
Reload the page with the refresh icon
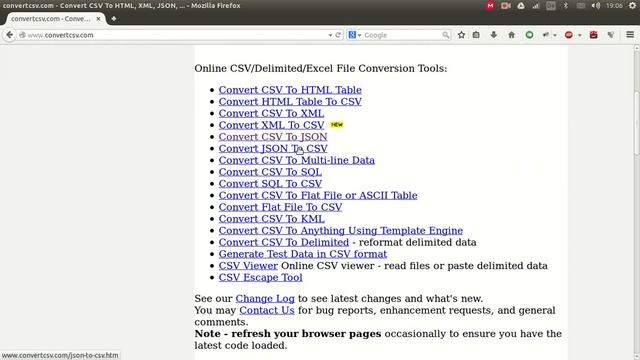(x=338, y=35)
